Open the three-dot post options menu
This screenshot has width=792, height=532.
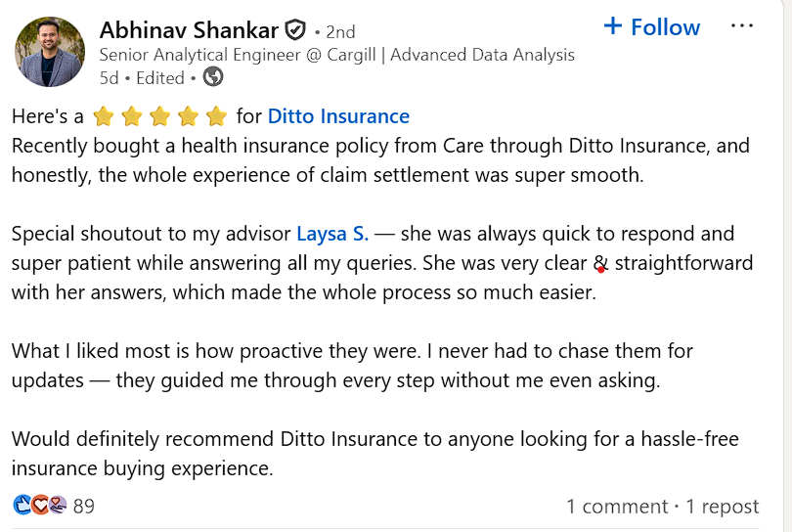point(742,26)
